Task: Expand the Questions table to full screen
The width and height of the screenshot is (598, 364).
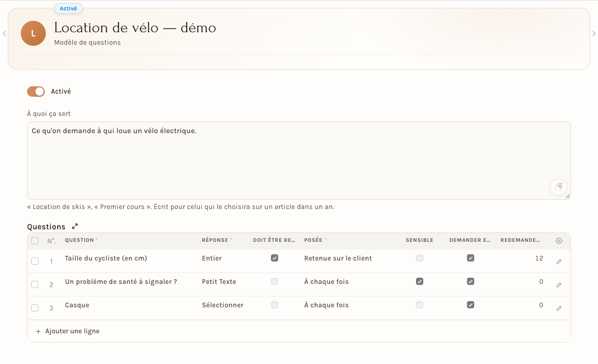Action: (x=75, y=226)
